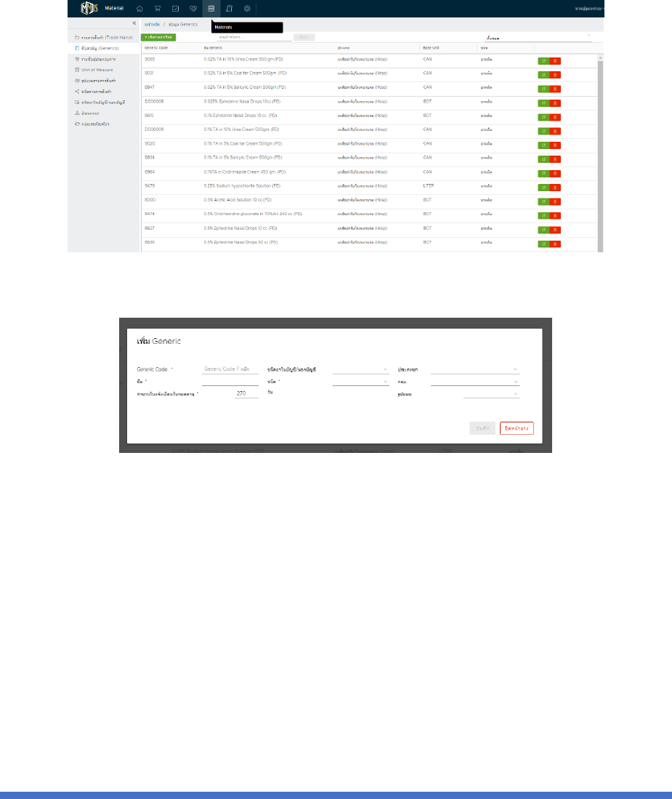
Task: Open the documents icon beside the gear
Action: pyautogui.click(x=229, y=9)
